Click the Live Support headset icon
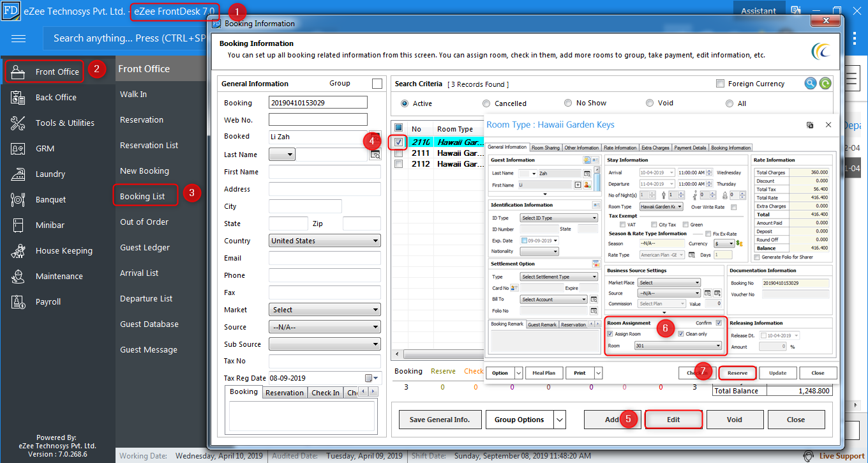 [809, 455]
